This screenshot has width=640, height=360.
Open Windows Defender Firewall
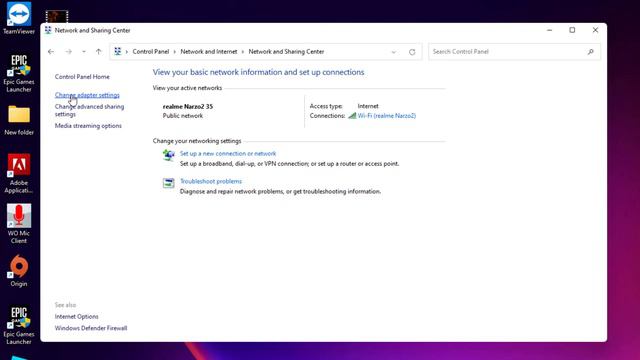click(x=91, y=328)
